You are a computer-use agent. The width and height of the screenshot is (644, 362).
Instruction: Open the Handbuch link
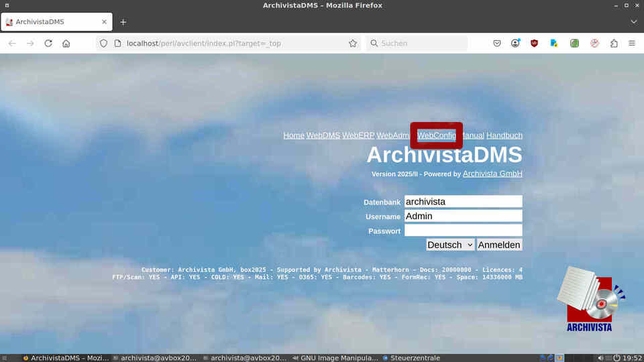tap(504, 135)
